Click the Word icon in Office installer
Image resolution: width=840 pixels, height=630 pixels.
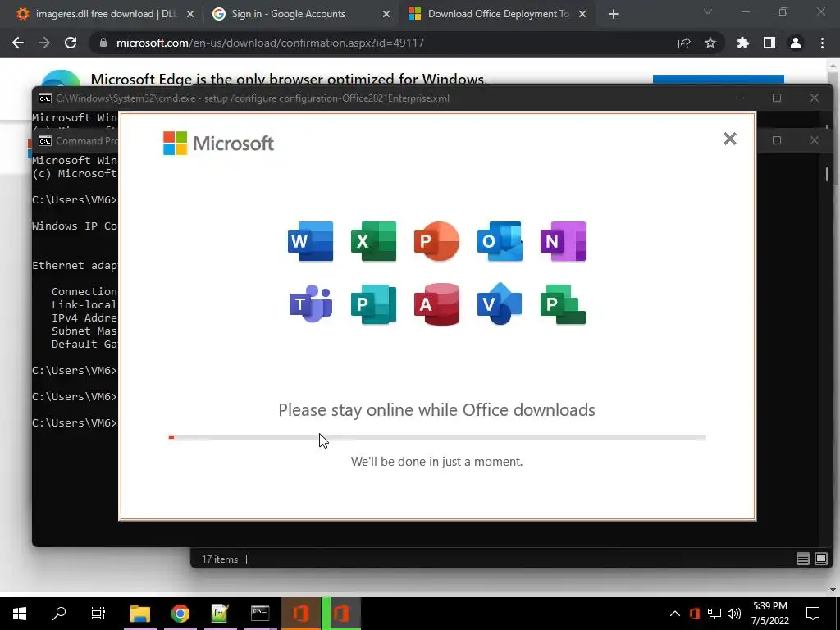(x=310, y=241)
